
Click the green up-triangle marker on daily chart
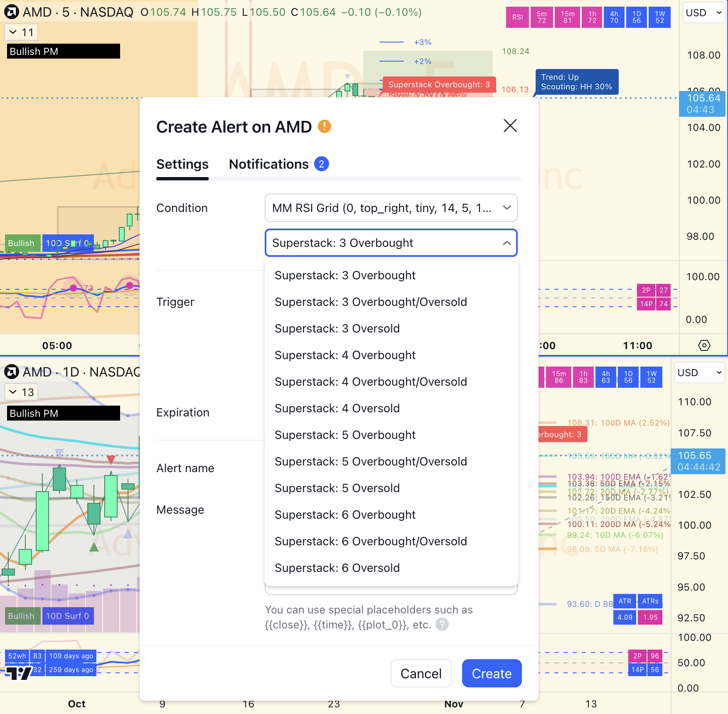point(94,547)
